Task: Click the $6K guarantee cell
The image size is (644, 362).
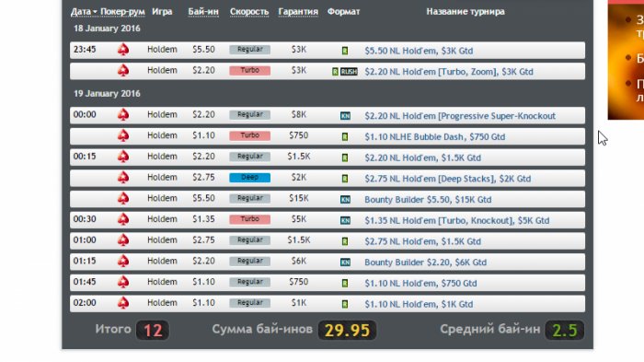Action: 299,261
